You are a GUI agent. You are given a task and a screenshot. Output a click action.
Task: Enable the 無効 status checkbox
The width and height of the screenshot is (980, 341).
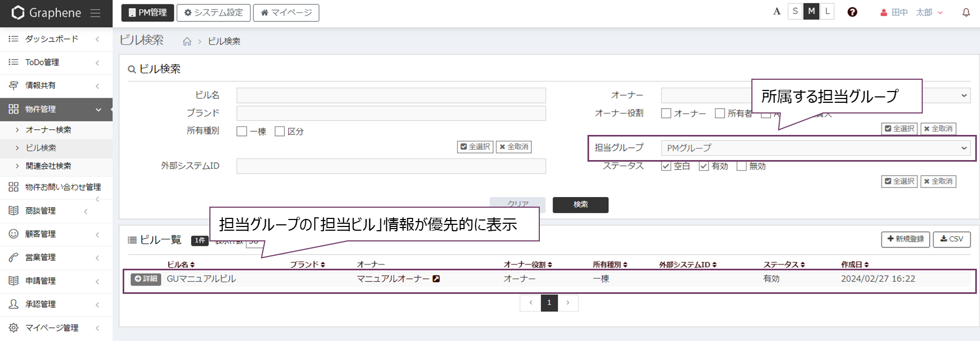pyautogui.click(x=742, y=166)
